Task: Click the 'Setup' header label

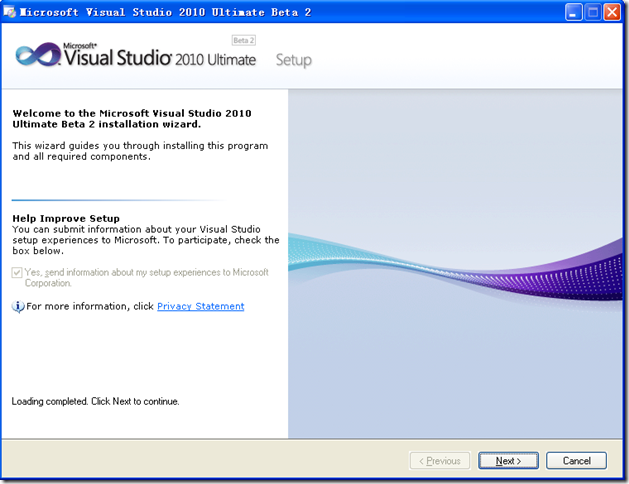Action: [x=294, y=60]
